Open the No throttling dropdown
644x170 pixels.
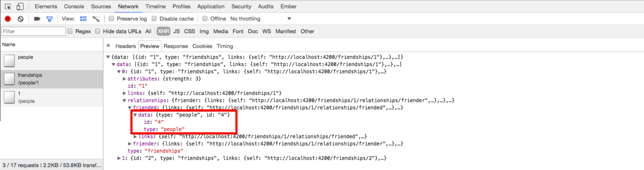(260, 19)
